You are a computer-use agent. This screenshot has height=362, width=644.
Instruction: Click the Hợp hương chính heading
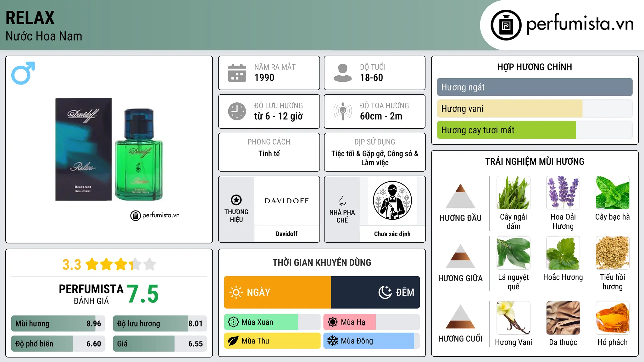535,67
